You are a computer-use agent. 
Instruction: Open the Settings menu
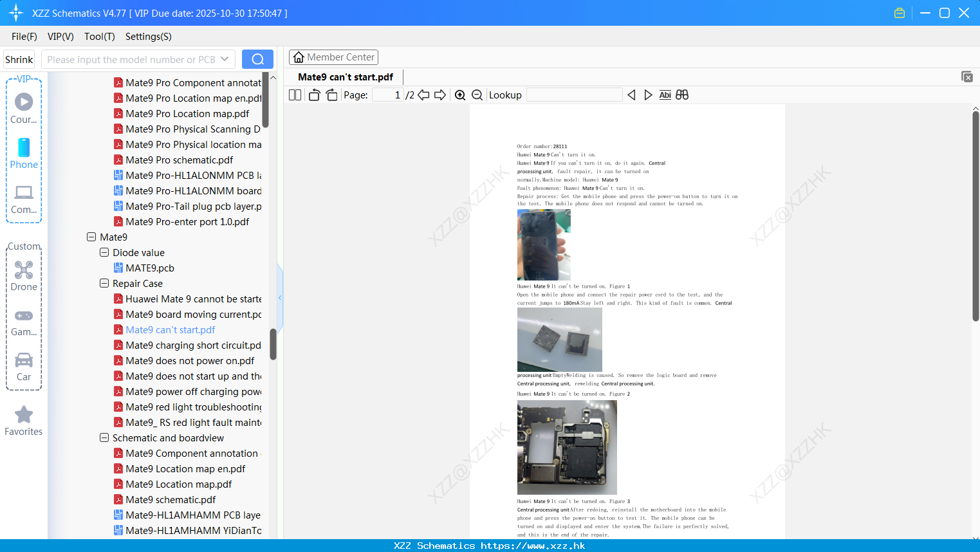click(148, 37)
